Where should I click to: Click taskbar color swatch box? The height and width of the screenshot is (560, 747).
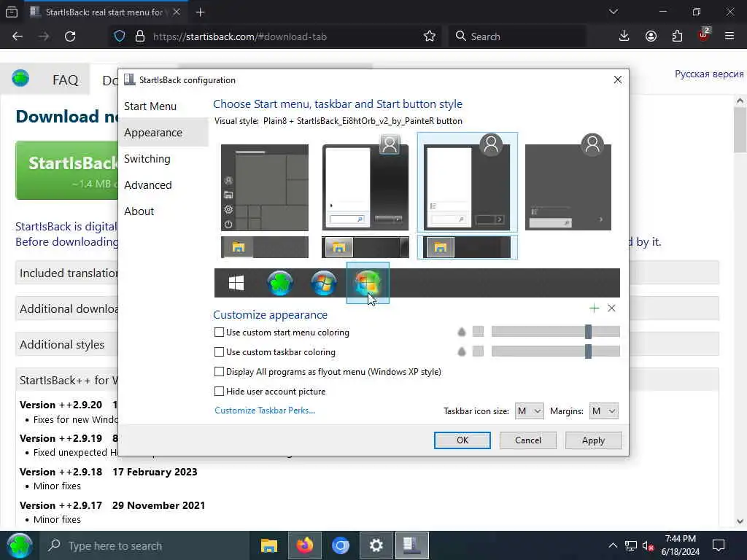click(x=478, y=351)
